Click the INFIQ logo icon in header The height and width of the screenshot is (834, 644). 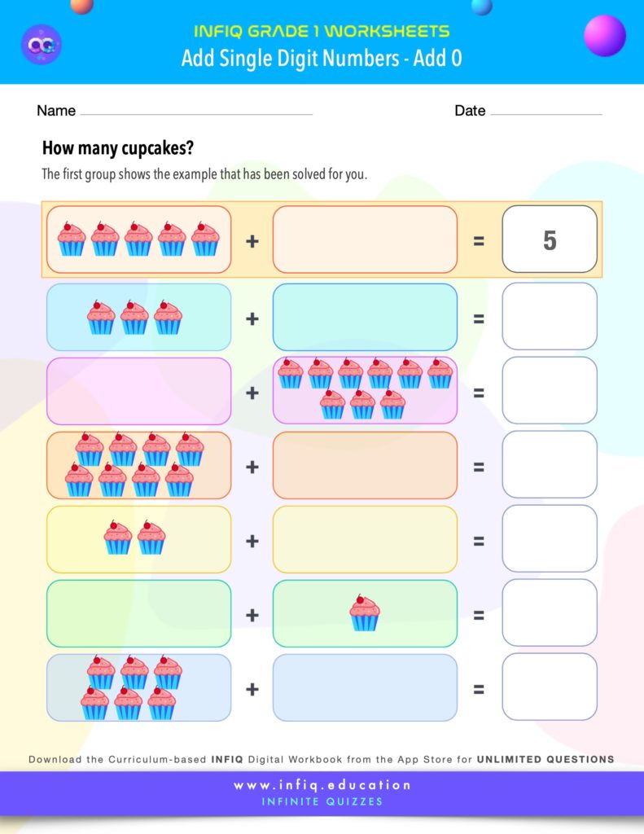tap(41, 45)
